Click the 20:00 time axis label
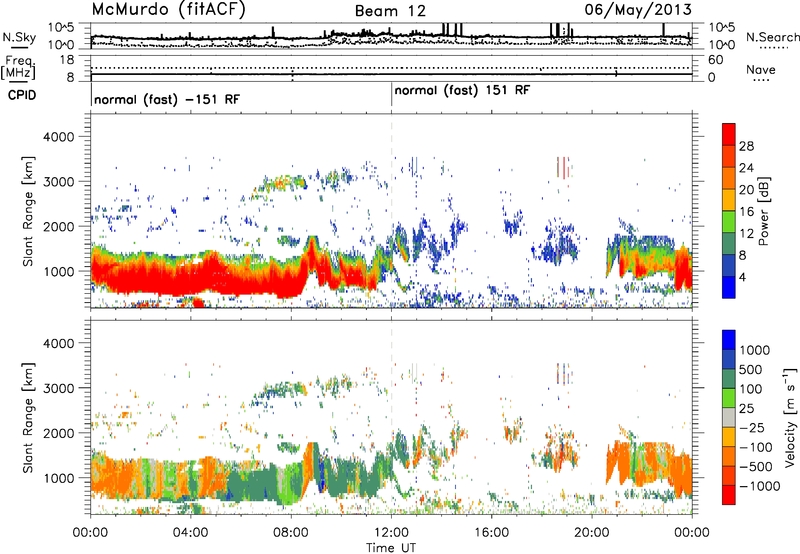Viewport: 800px width, 554px height. tap(592, 533)
